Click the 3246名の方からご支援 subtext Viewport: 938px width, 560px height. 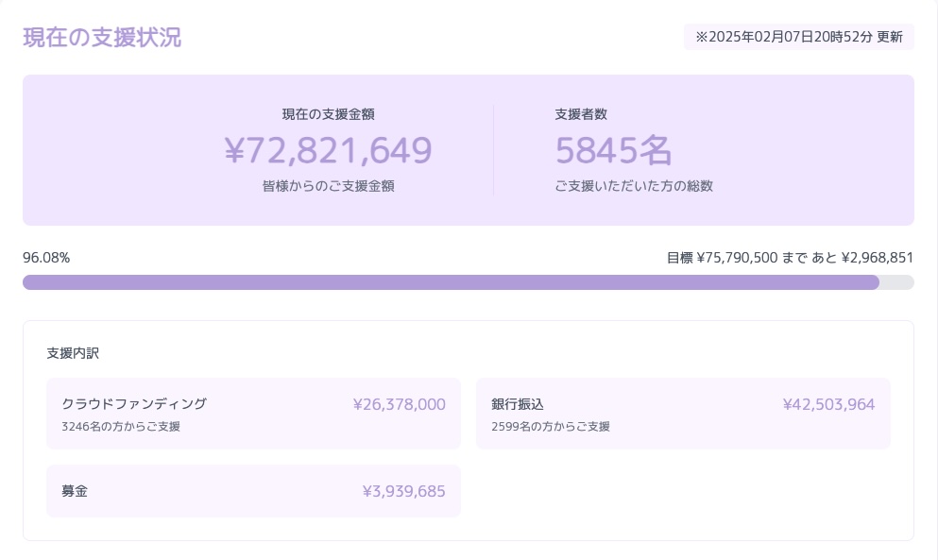click(x=121, y=427)
